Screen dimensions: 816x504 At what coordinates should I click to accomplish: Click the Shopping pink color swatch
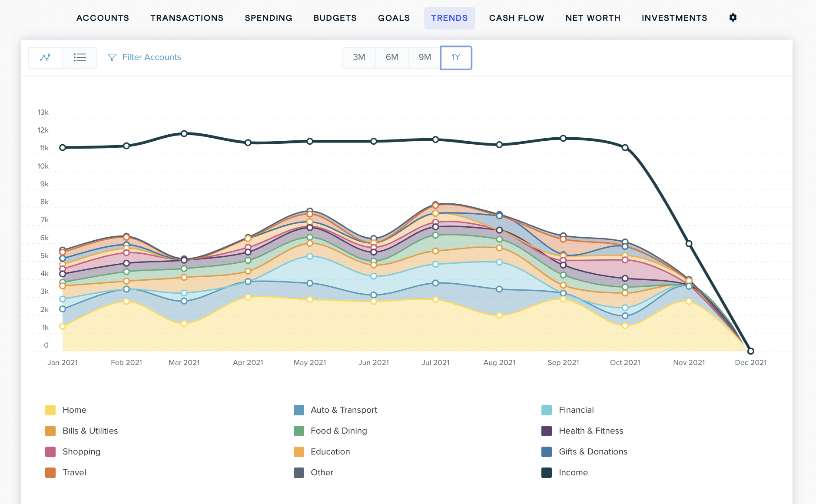point(50,451)
